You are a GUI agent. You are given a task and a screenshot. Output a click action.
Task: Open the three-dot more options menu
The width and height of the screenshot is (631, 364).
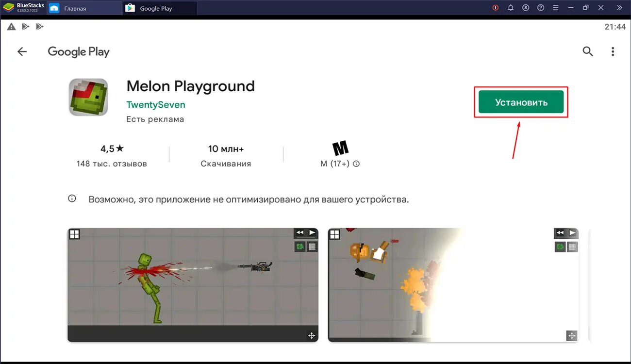point(613,51)
